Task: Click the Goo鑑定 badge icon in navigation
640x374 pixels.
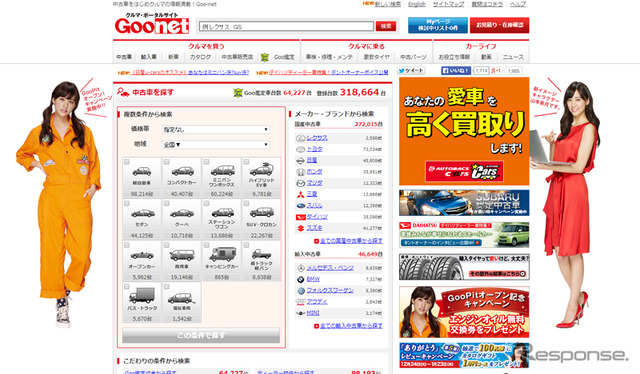Action: pos(264,57)
